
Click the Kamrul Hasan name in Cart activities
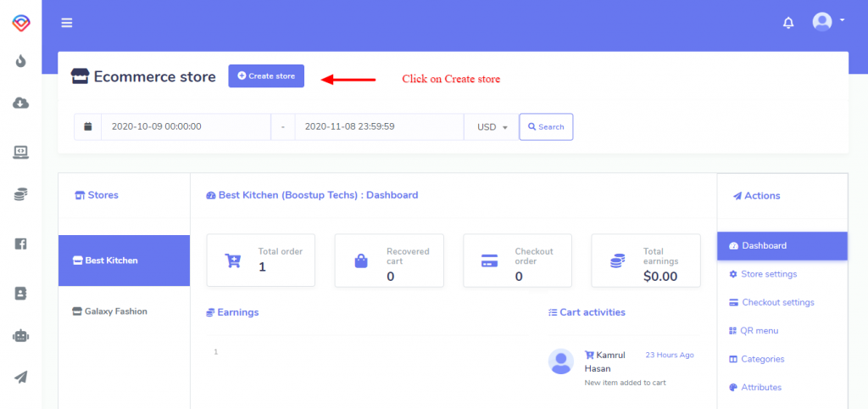point(604,361)
